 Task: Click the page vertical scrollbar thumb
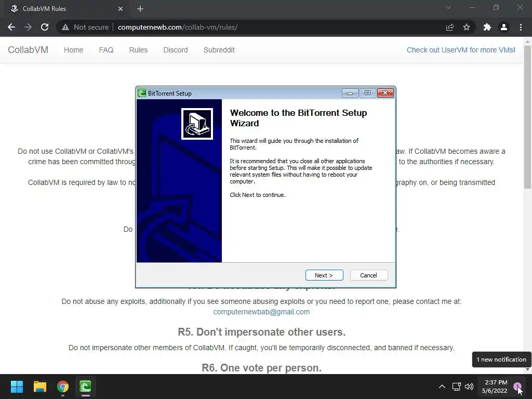click(527, 117)
